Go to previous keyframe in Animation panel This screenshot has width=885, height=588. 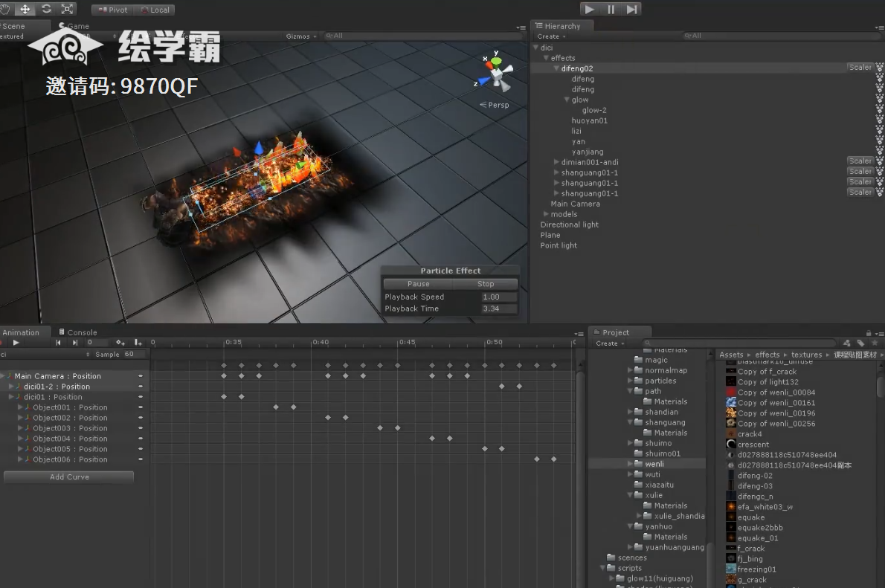click(58, 343)
